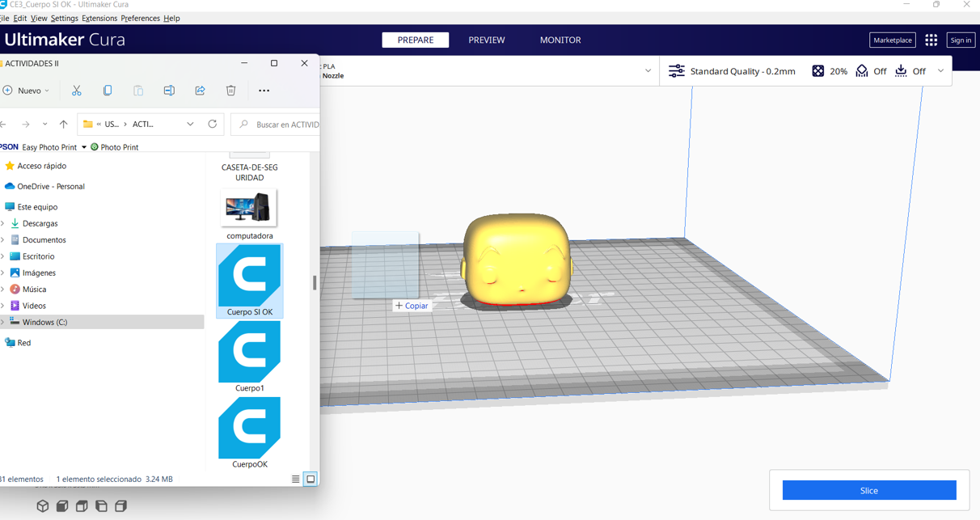Open the View menu in Cura
This screenshot has height=520, width=980.
39,18
